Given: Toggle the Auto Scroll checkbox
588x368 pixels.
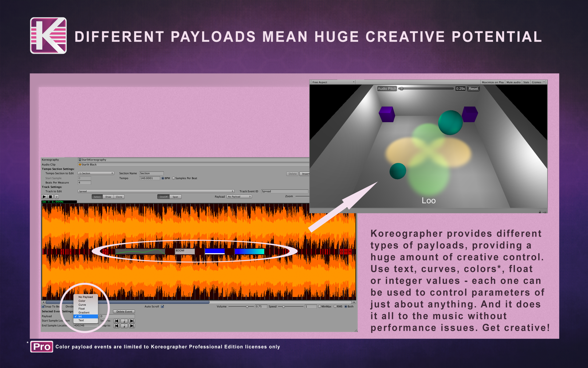Looking at the screenshot, I should click(162, 306).
